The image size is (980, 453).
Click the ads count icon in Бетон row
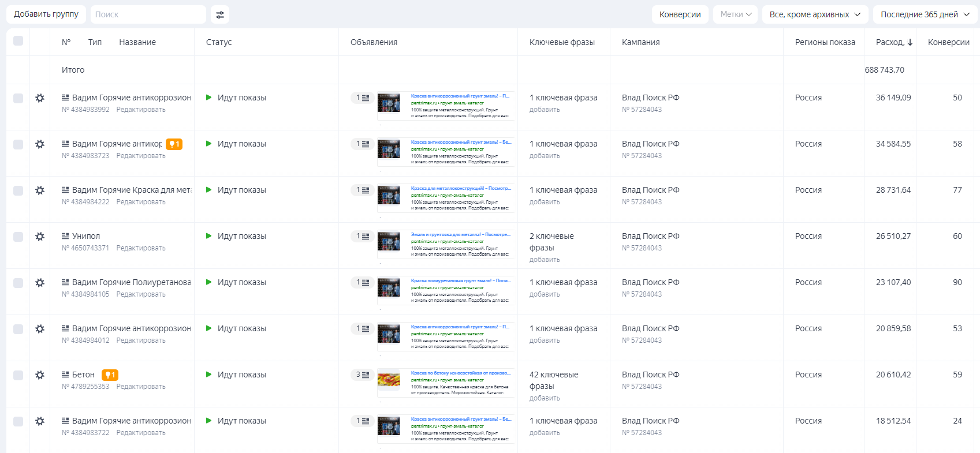click(362, 375)
